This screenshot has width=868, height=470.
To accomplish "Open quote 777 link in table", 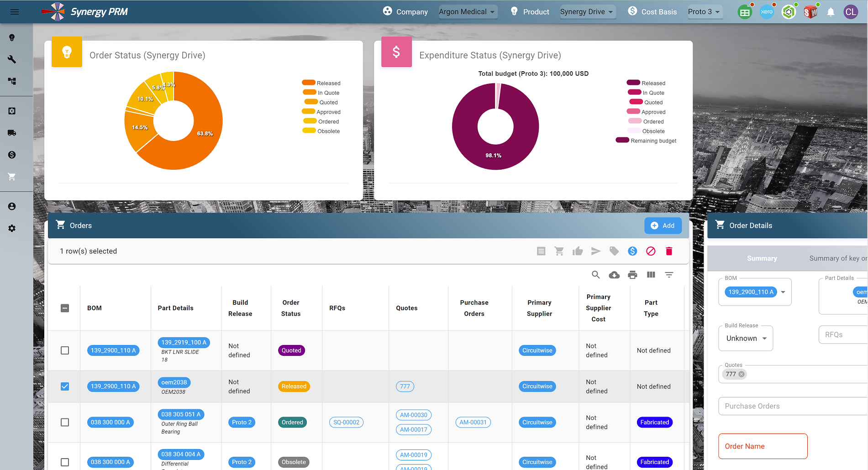I will coord(405,386).
